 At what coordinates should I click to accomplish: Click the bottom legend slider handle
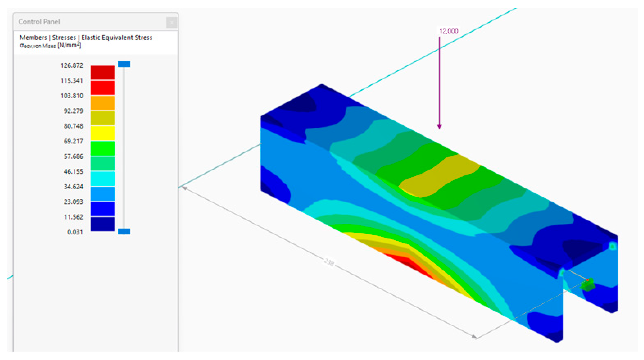(x=124, y=231)
